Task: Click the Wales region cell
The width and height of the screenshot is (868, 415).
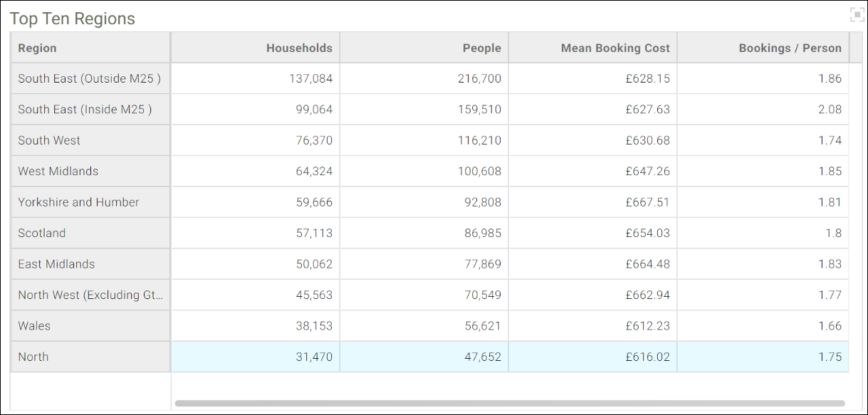Action: click(90, 326)
